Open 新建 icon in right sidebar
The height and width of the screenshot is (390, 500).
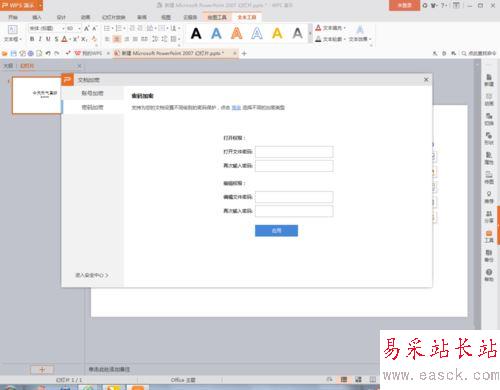489,80
